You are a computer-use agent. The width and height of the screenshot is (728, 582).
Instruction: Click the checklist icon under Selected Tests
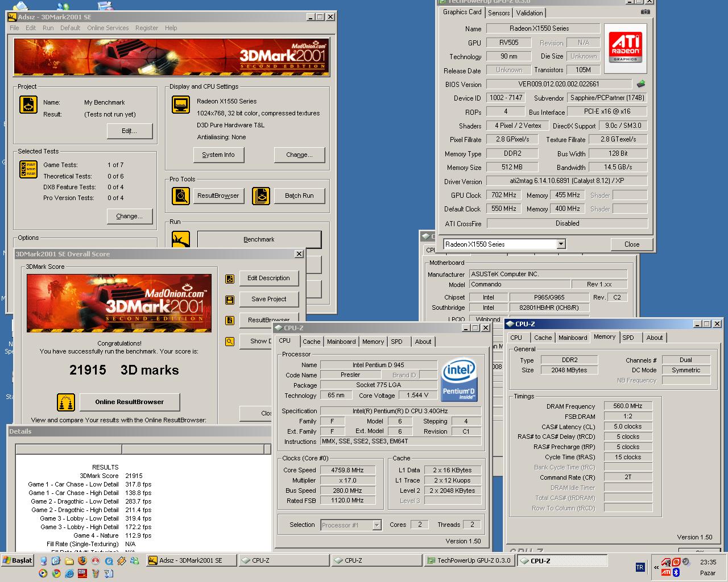coord(28,169)
